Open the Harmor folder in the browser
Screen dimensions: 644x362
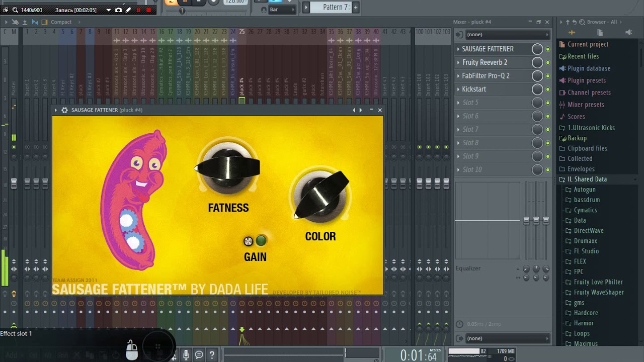point(584,323)
